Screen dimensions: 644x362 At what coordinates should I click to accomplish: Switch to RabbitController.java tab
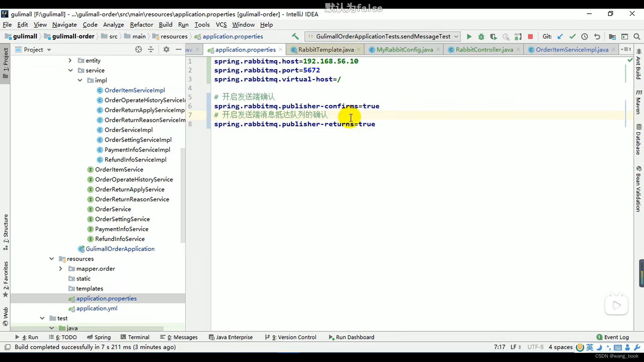pos(484,50)
